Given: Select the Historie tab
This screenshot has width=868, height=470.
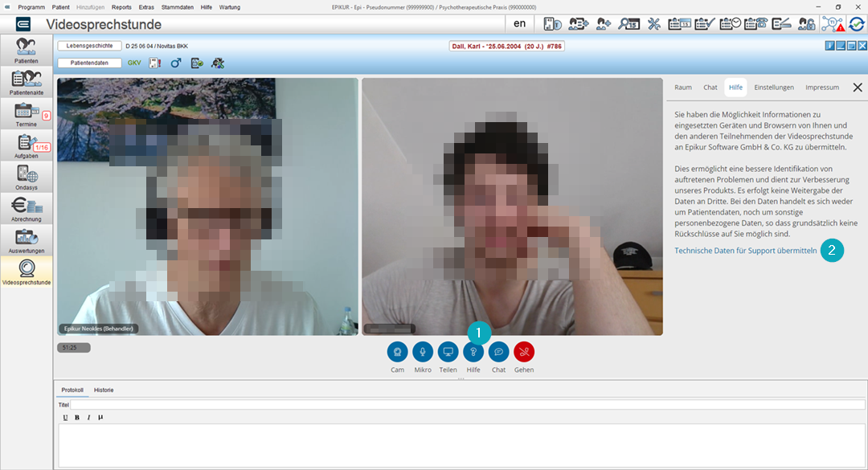Looking at the screenshot, I should [x=104, y=390].
